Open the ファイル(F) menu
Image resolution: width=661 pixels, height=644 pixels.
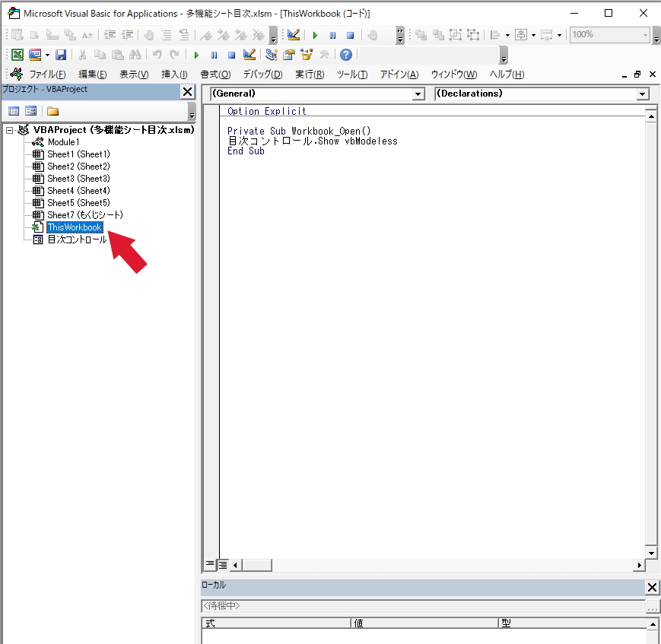[47, 75]
